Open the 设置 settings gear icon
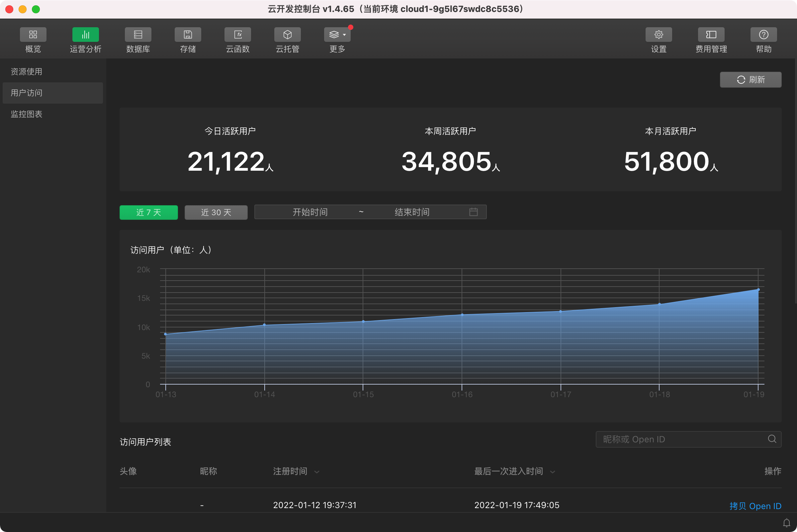 point(658,35)
